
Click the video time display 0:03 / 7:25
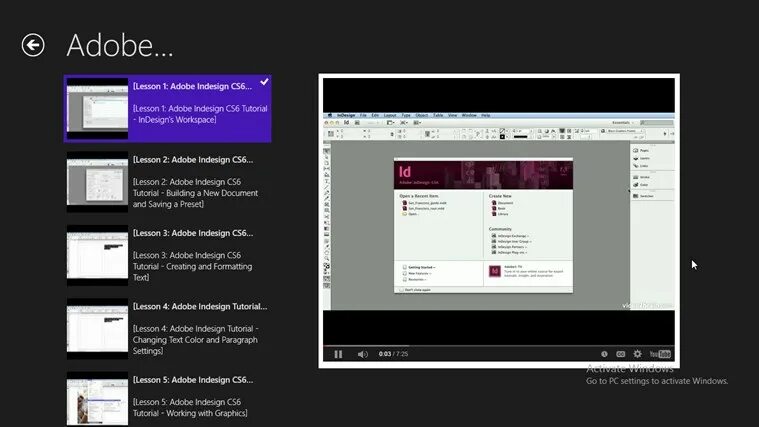pos(393,354)
